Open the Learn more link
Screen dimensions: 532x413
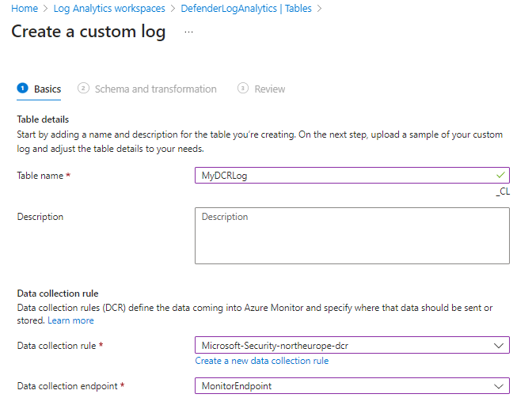(x=70, y=320)
